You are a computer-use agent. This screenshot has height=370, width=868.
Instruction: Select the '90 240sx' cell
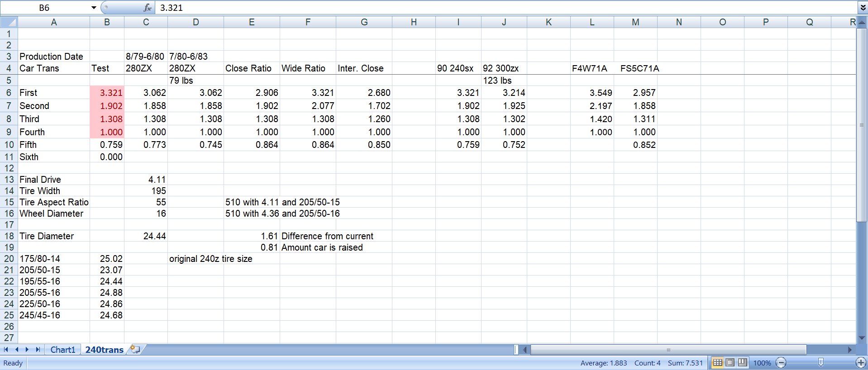[458, 68]
